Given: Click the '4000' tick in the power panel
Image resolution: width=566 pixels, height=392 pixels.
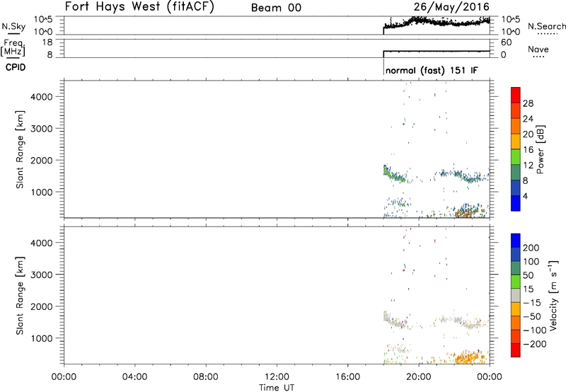Looking at the screenshot, I should (x=41, y=97).
